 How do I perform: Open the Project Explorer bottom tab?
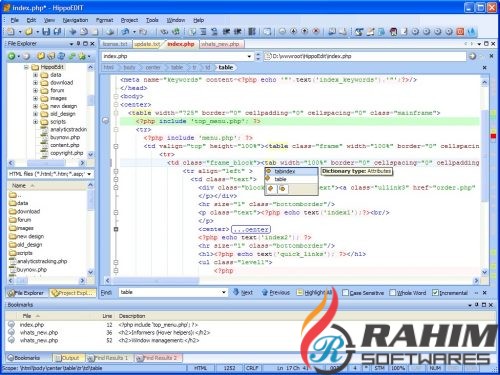[x=72, y=293]
